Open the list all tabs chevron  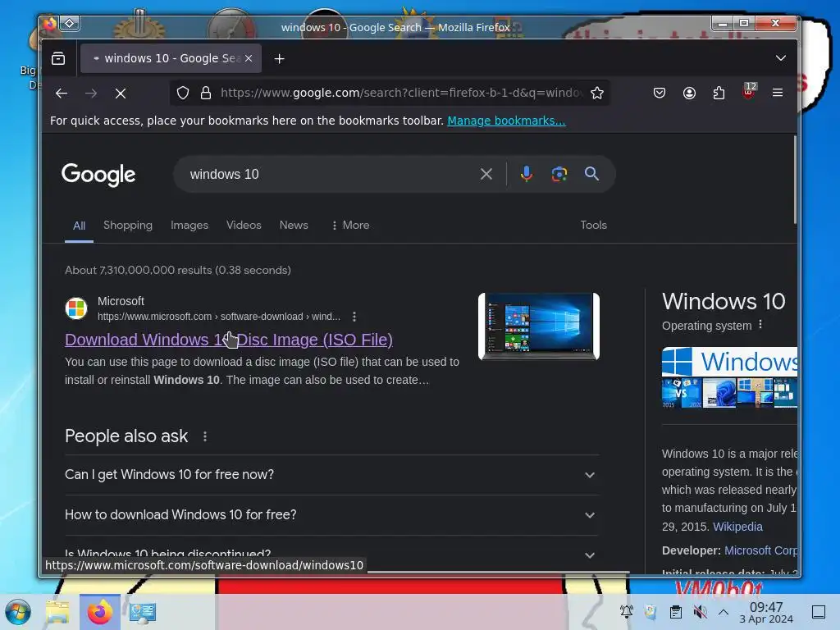781,58
